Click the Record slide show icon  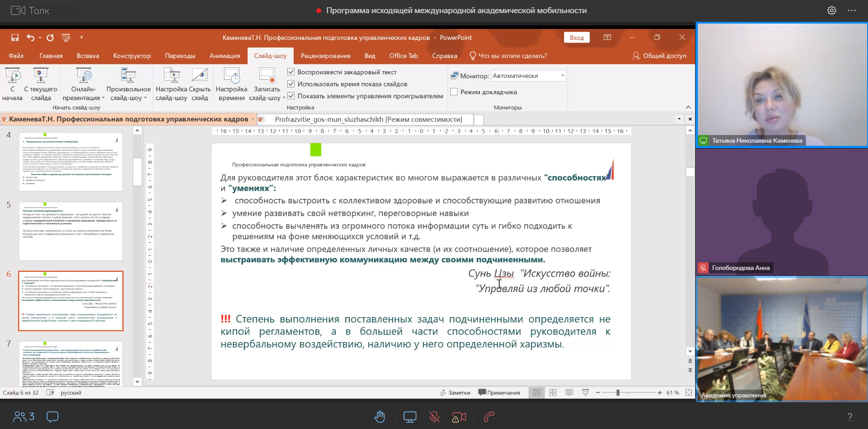(x=267, y=84)
